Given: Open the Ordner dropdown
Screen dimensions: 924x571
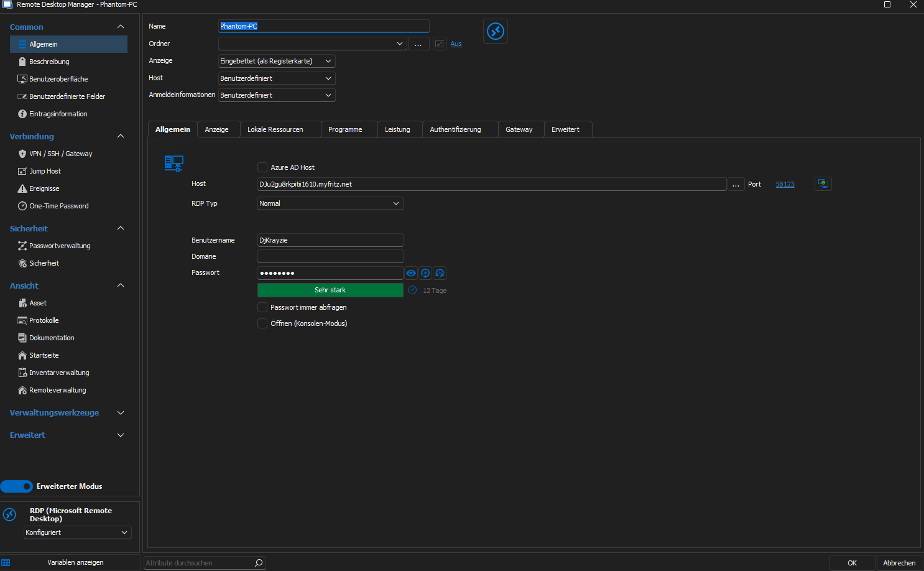Looking at the screenshot, I should (x=312, y=44).
